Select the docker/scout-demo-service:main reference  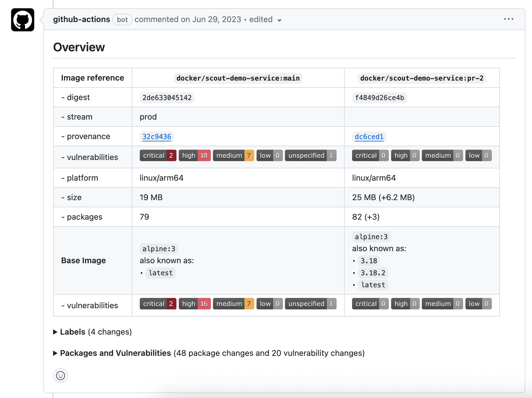click(238, 78)
